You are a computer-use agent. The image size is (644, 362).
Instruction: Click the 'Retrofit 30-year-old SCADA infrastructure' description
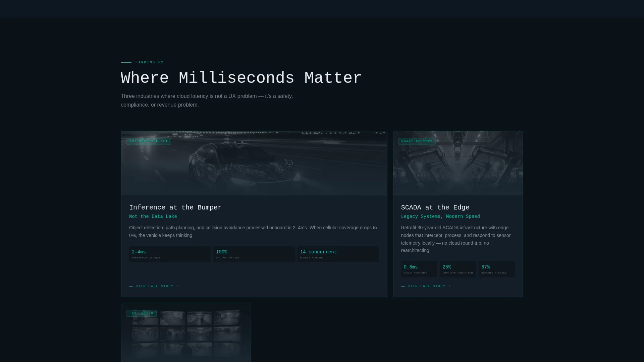tap(456, 239)
